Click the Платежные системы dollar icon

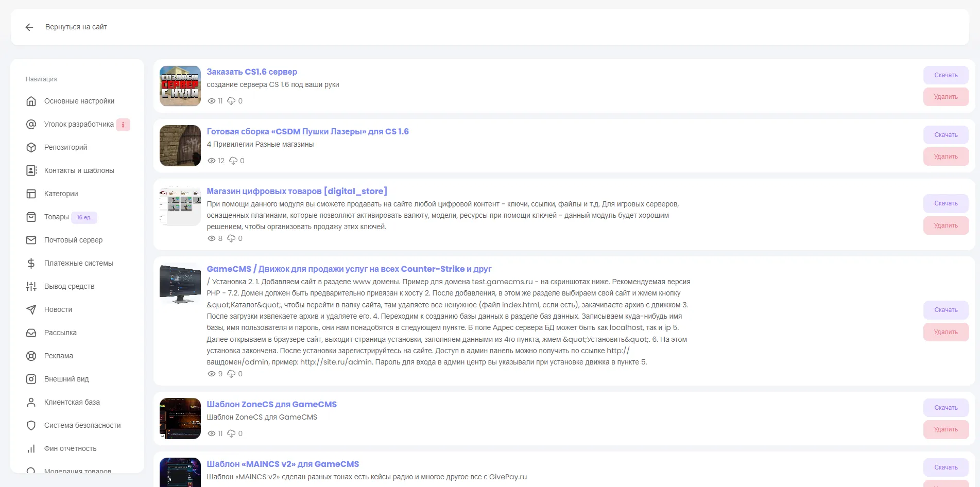pos(31,264)
